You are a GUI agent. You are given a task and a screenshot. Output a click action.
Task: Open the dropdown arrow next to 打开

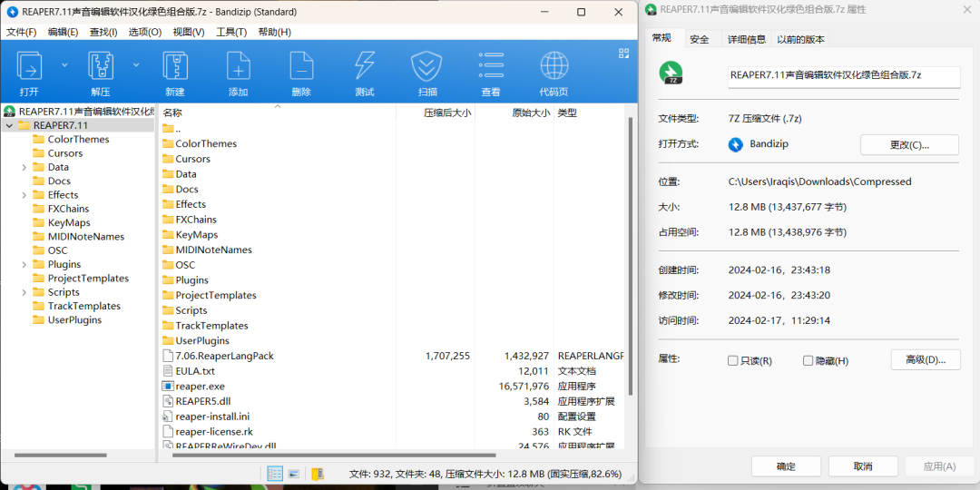click(64, 64)
